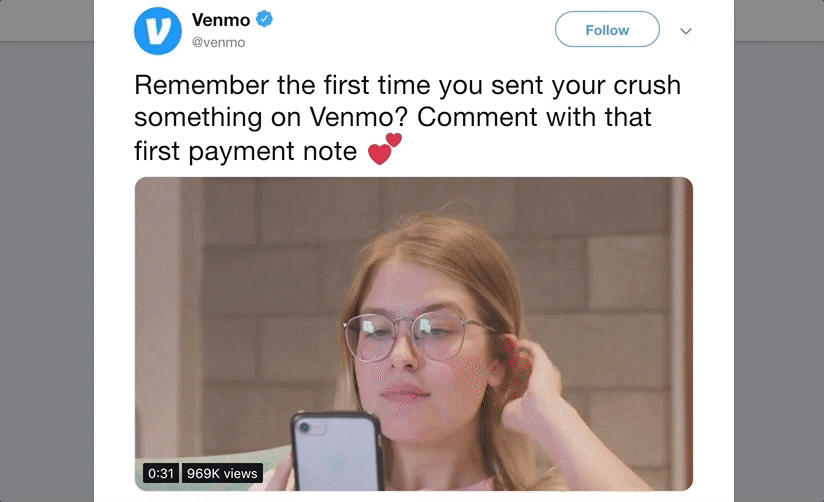Click the two hearts emoji
This screenshot has height=502, width=824.
(x=385, y=149)
